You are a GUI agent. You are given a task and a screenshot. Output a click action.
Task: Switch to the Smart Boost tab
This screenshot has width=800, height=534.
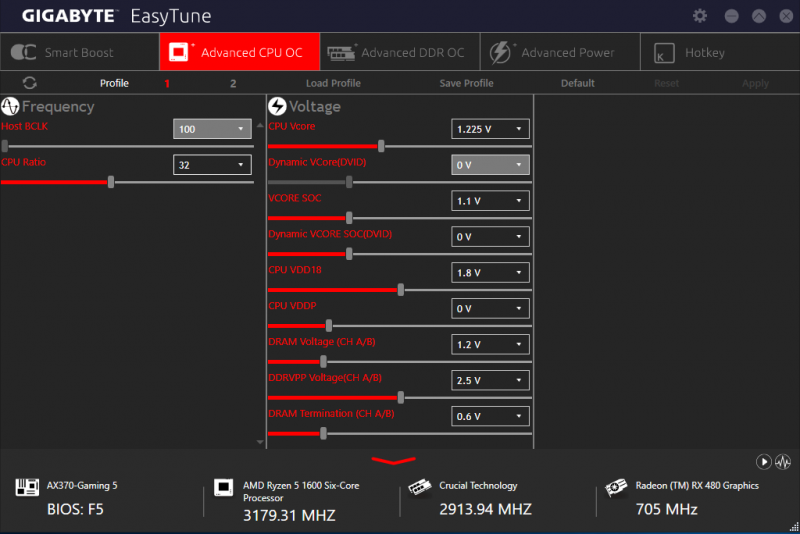(x=80, y=52)
